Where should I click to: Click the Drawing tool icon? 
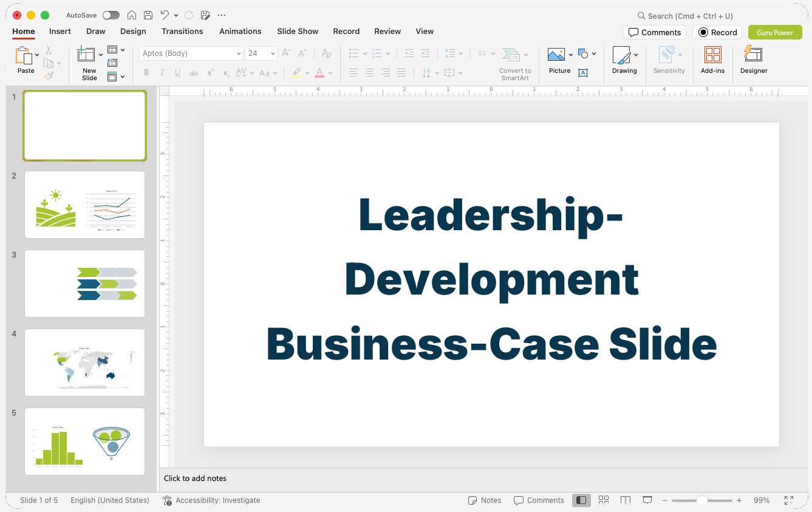tap(621, 55)
